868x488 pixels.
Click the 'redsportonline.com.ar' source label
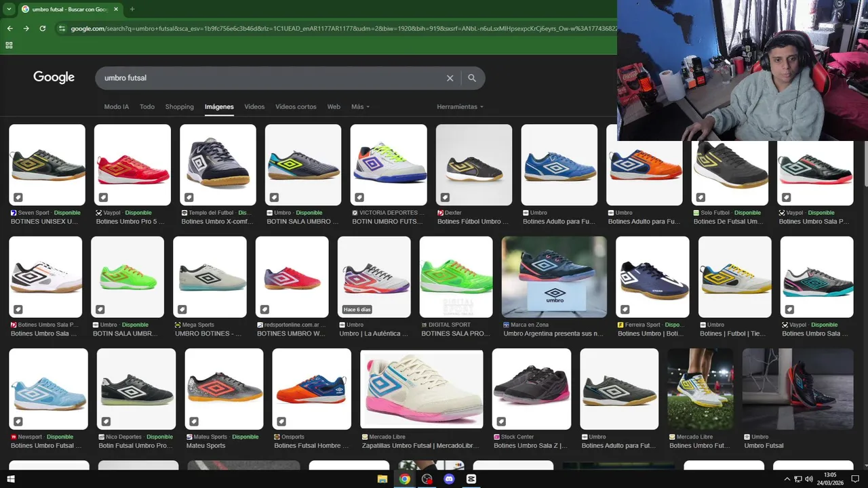pyautogui.click(x=294, y=325)
